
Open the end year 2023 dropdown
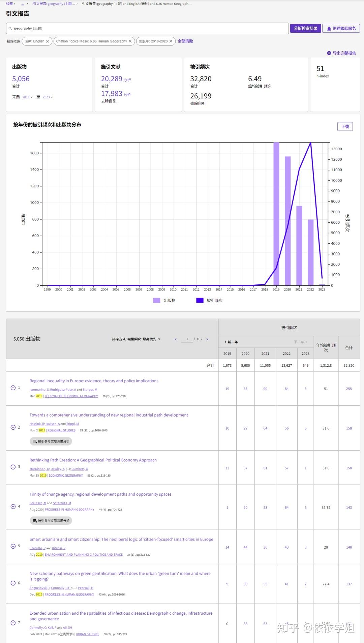pos(48,97)
